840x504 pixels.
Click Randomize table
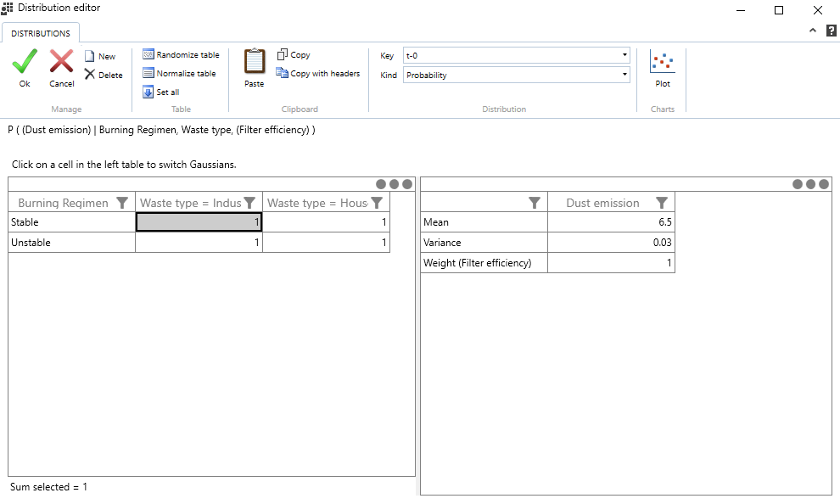tap(181, 55)
